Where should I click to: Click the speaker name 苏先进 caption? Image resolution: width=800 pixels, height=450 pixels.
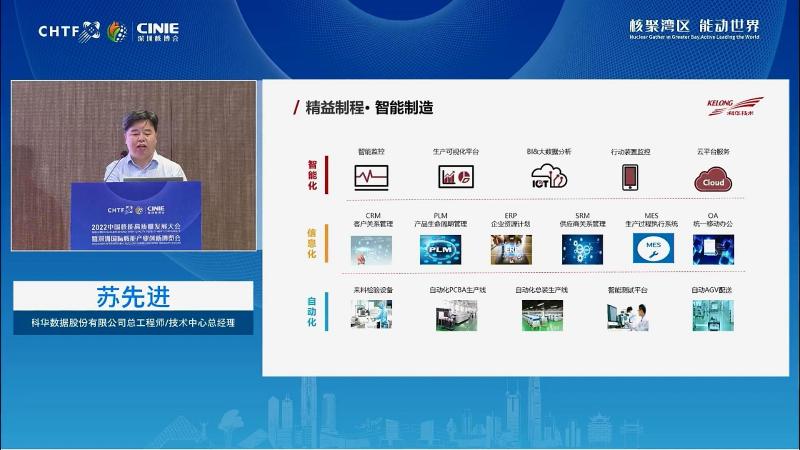(132, 297)
